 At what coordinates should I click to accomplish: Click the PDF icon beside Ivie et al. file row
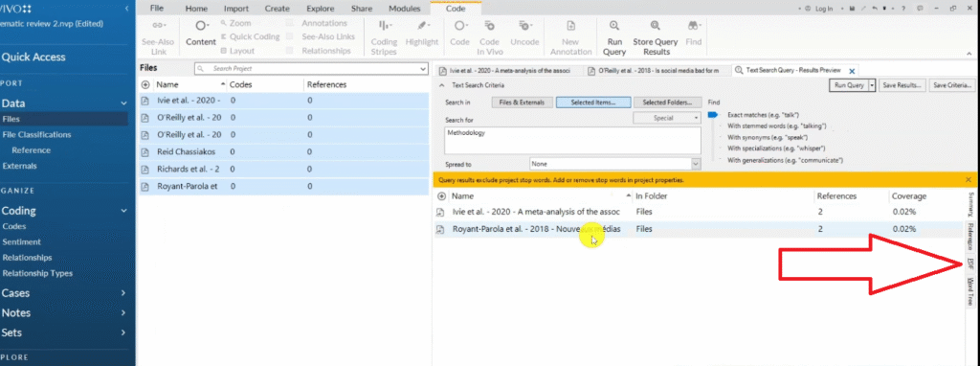[145, 101]
